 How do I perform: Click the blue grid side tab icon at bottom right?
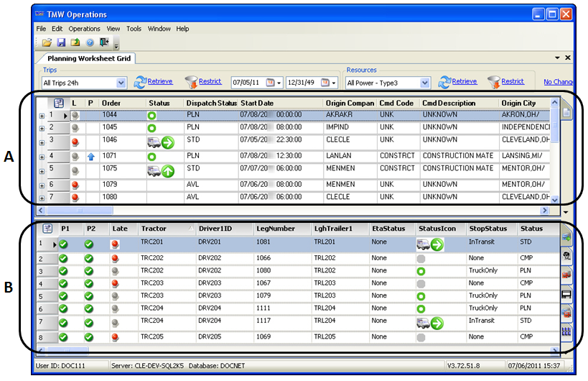(x=566, y=331)
